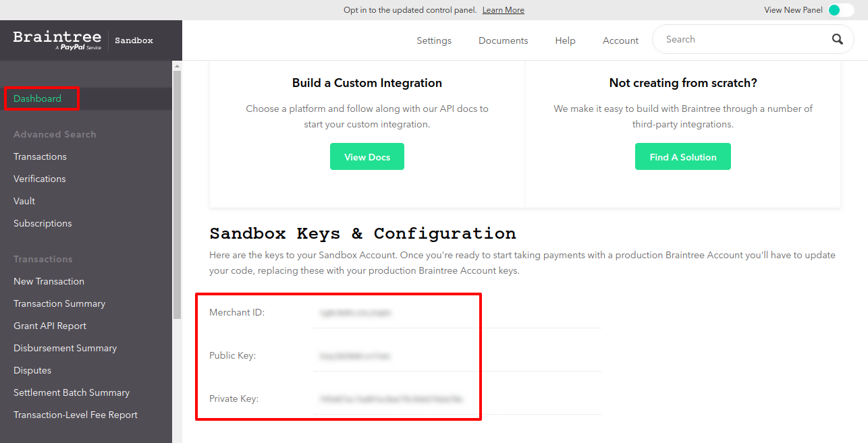868x443 pixels.
Task: Select Dashboard in the sidebar
Action: [37, 98]
